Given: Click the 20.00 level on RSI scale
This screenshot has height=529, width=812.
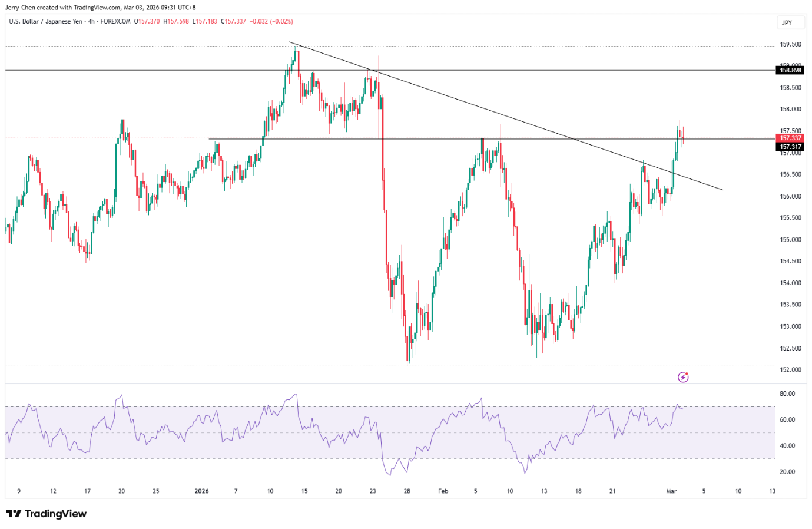Looking at the screenshot, I should click(x=787, y=472).
